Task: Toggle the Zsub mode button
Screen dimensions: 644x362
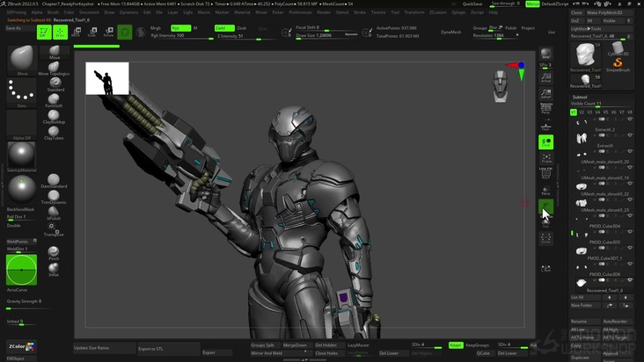Action: pos(242,28)
